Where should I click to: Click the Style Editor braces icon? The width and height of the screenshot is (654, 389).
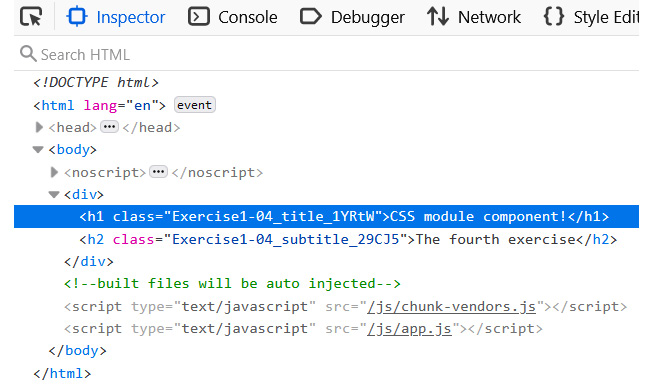tap(554, 17)
